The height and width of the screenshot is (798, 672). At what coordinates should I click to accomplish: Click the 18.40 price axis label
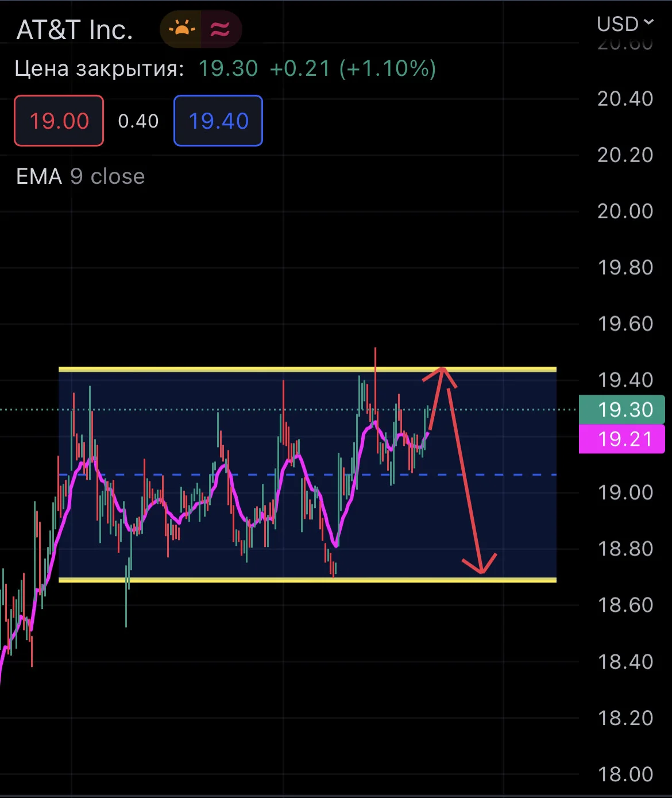(625, 662)
